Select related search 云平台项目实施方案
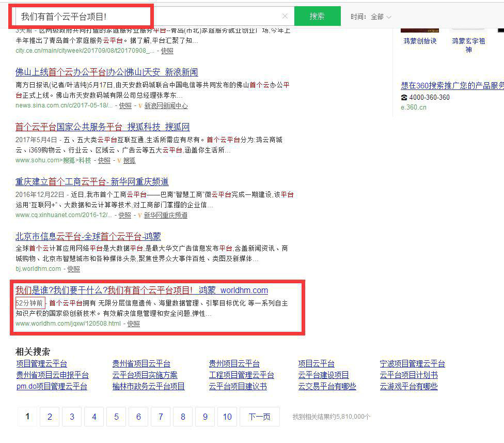 pos(145,375)
